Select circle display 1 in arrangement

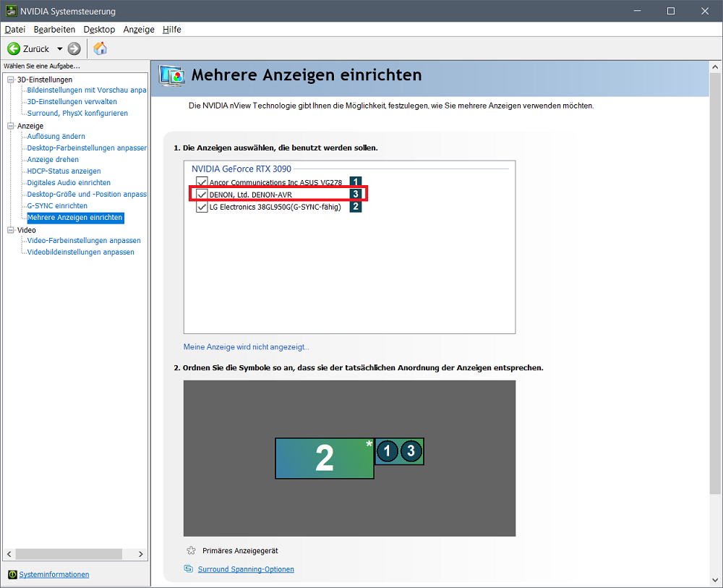tap(388, 451)
